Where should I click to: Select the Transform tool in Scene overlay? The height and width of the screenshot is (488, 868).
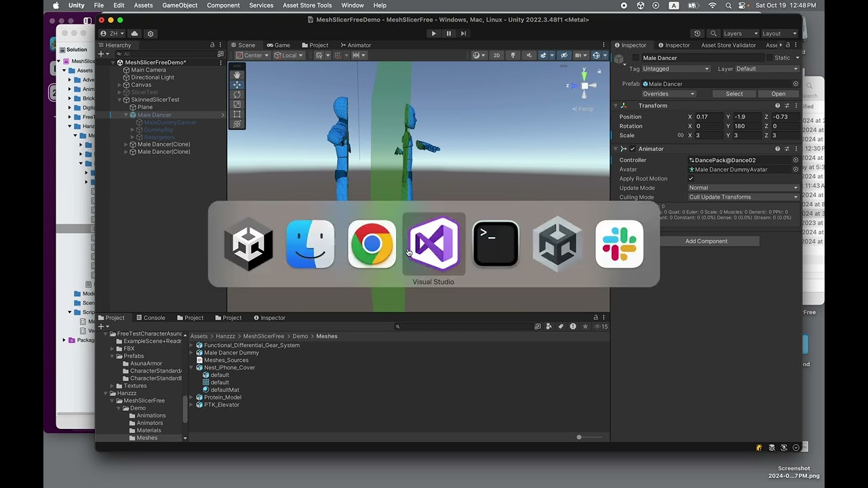point(237,124)
